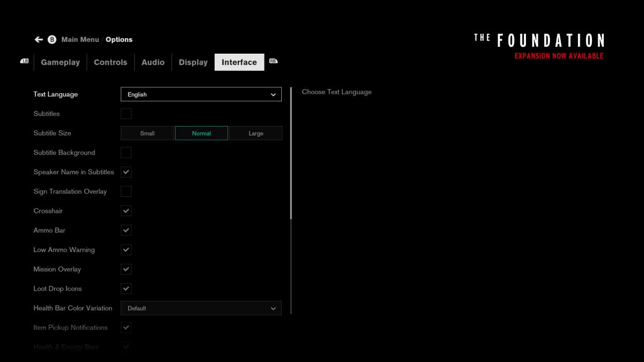Set subtitle size to Large
644x362 pixels.
pyautogui.click(x=256, y=133)
